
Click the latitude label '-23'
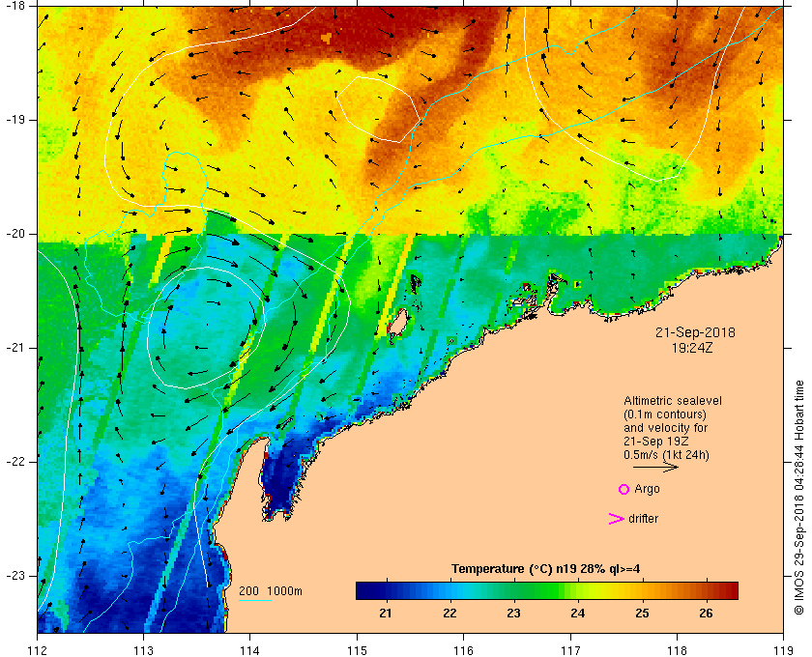click(14, 576)
